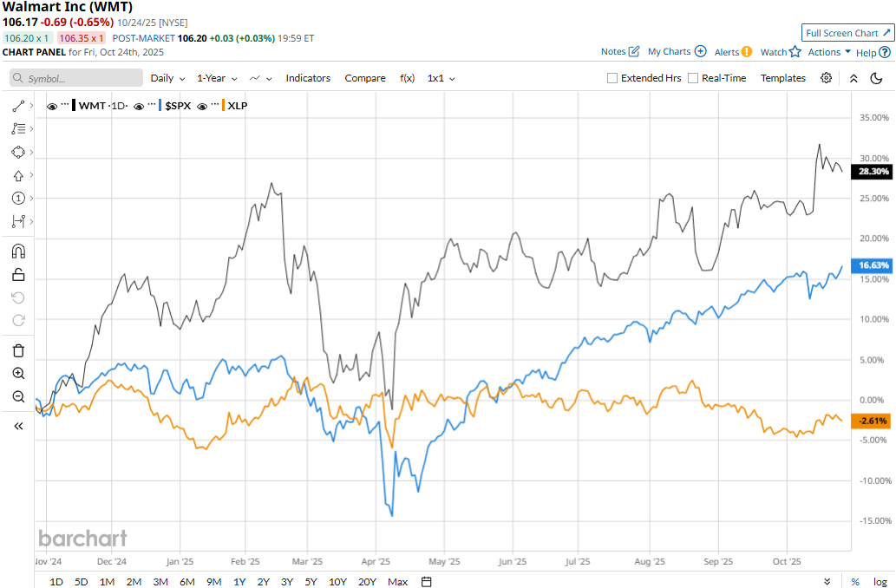Collapse toolbar with double up chevron
The width and height of the screenshot is (896, 588).
pos(853,78)
